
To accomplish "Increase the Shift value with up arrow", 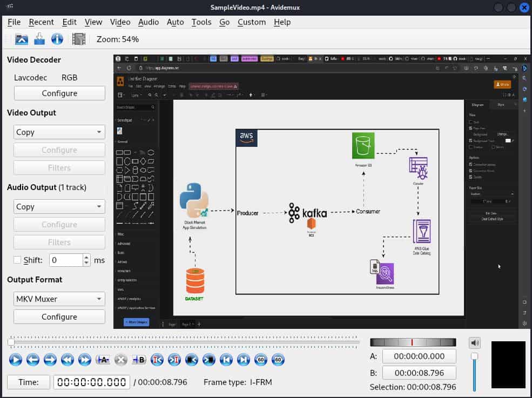I will coord(86,257).
